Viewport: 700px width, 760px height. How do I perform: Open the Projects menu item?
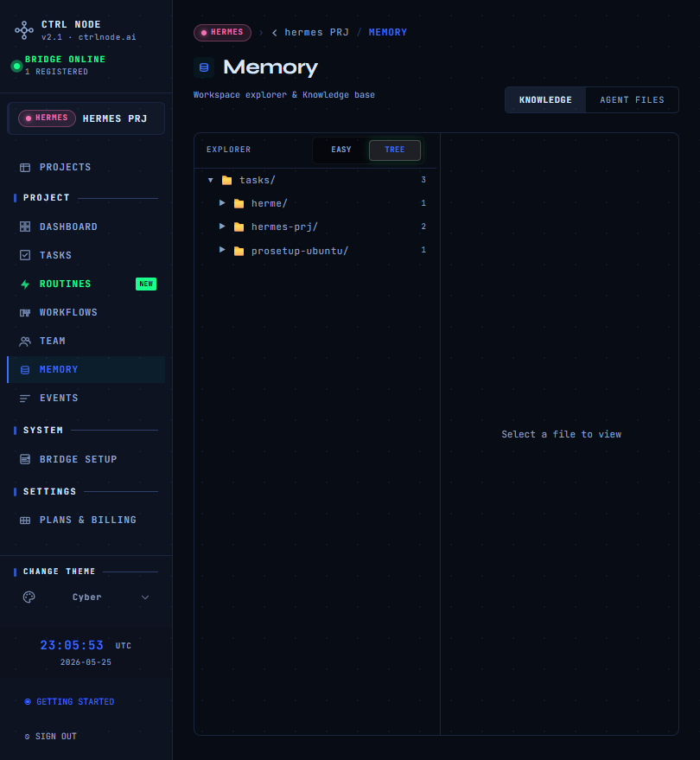click(86, 167)
